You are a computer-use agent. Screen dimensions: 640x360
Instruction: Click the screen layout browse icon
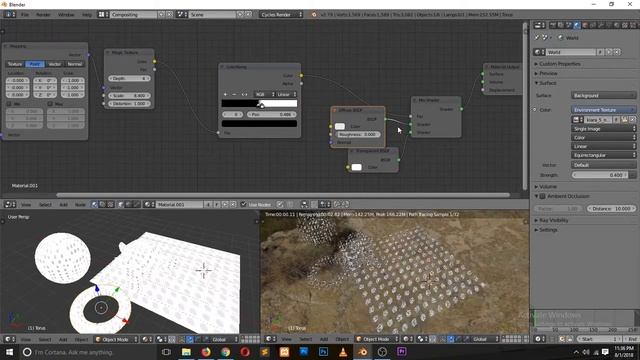coord(103,14)
